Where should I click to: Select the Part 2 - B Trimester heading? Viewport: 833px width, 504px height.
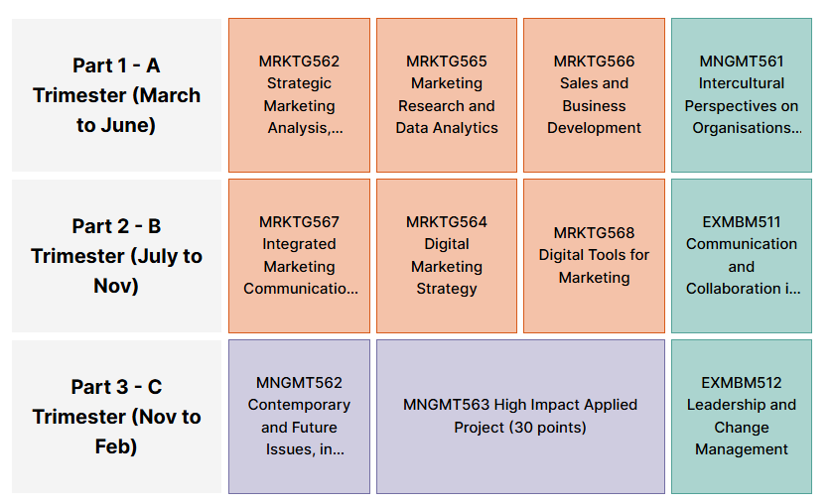click(116, 226)
